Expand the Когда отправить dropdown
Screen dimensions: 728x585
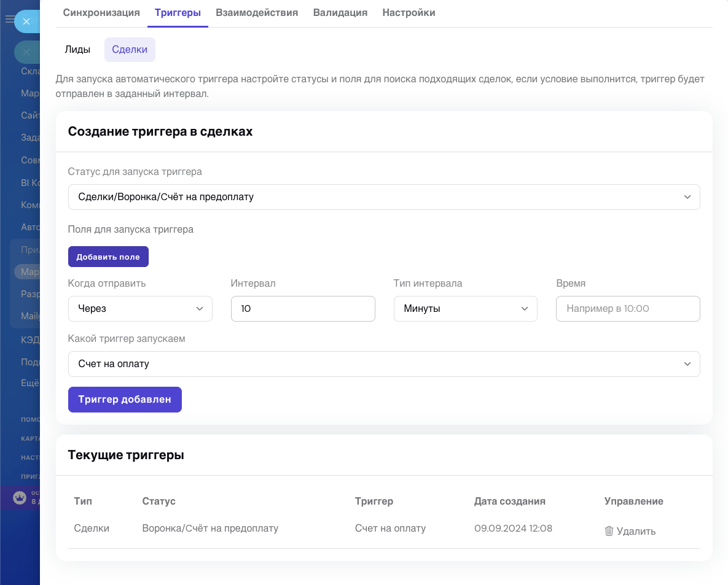tap(140, 309)
